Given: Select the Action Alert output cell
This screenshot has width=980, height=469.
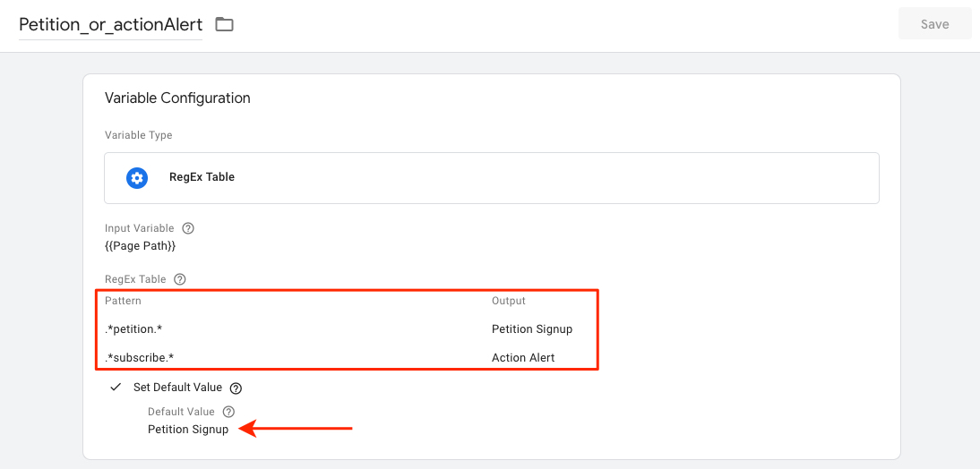Looking at the screenshot, I should pos(523,358).
